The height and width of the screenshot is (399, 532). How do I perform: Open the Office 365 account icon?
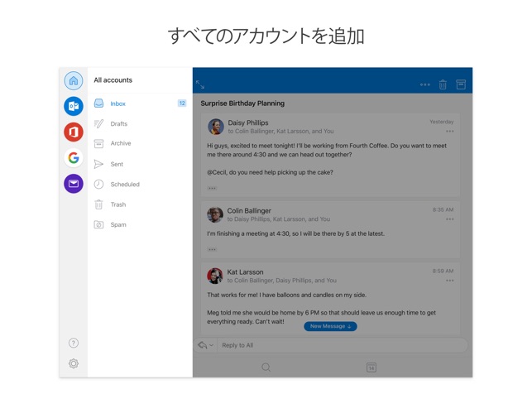point(74,132)
